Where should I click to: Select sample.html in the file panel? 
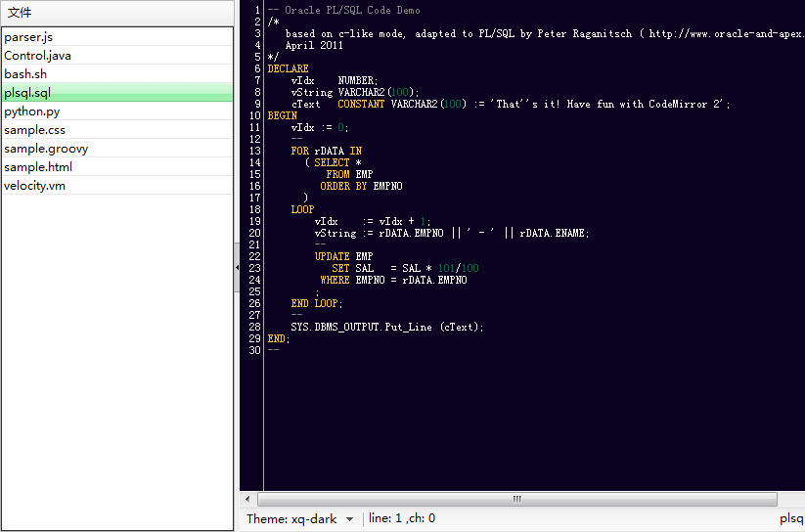(x=38, y=167)
